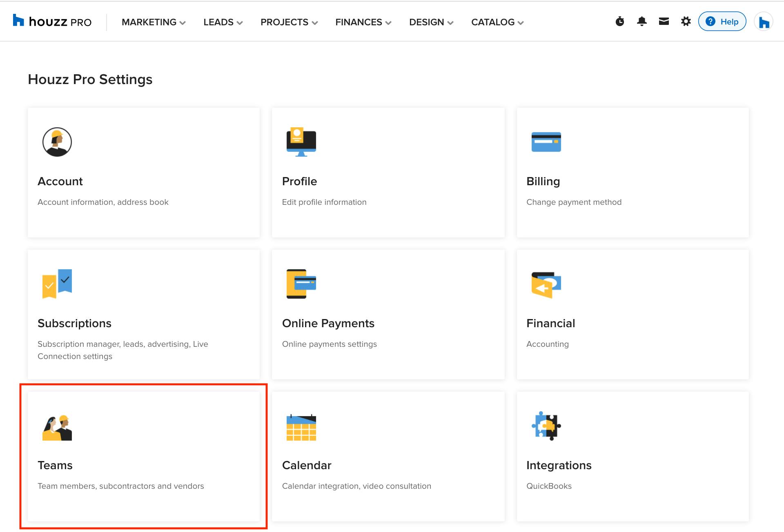The width and height of the screenshot is (784, 532).
Task: Expand the Leads menu
Action: pos(223,22)
